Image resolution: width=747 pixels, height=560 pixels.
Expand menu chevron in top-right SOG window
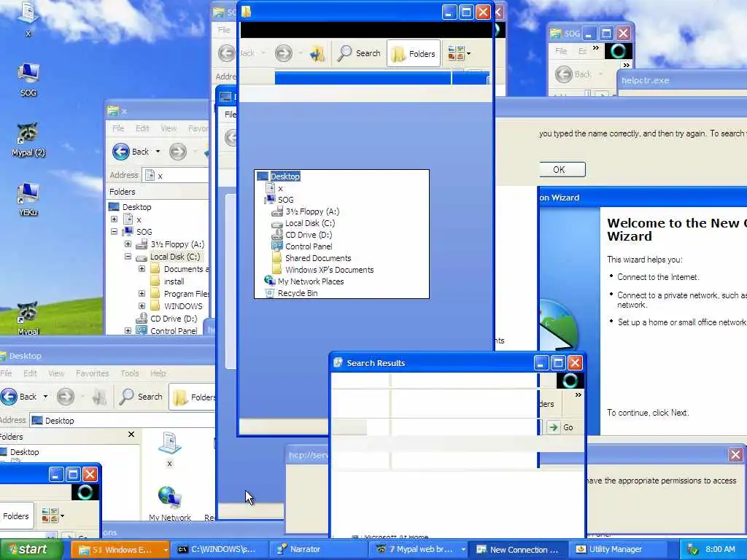[596, 48]
